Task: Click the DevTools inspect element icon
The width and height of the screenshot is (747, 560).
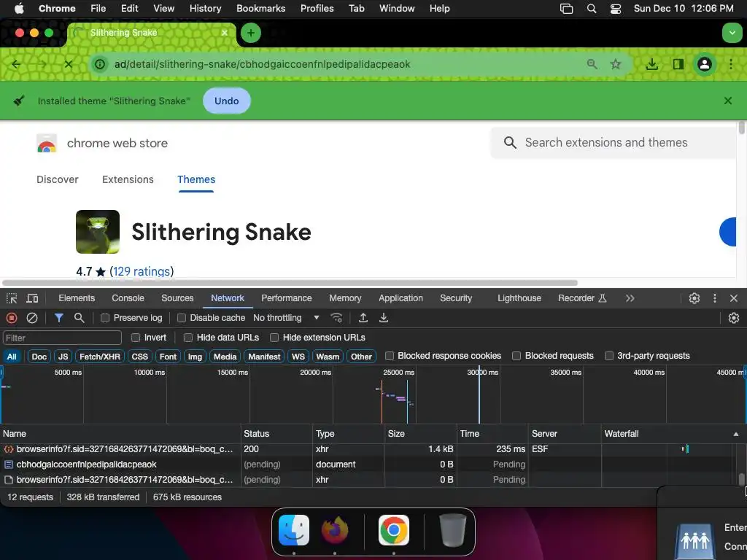Action: pyautogui.click(x=12, y=298)
